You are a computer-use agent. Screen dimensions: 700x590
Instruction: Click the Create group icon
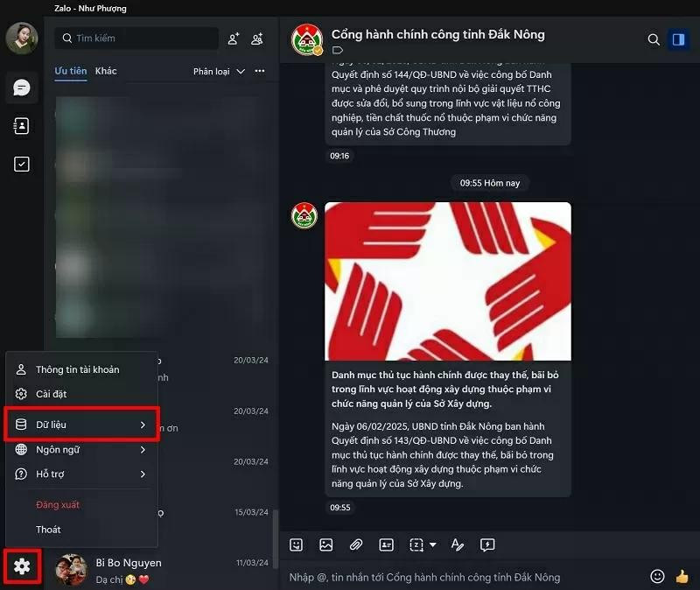click(257, 39)
